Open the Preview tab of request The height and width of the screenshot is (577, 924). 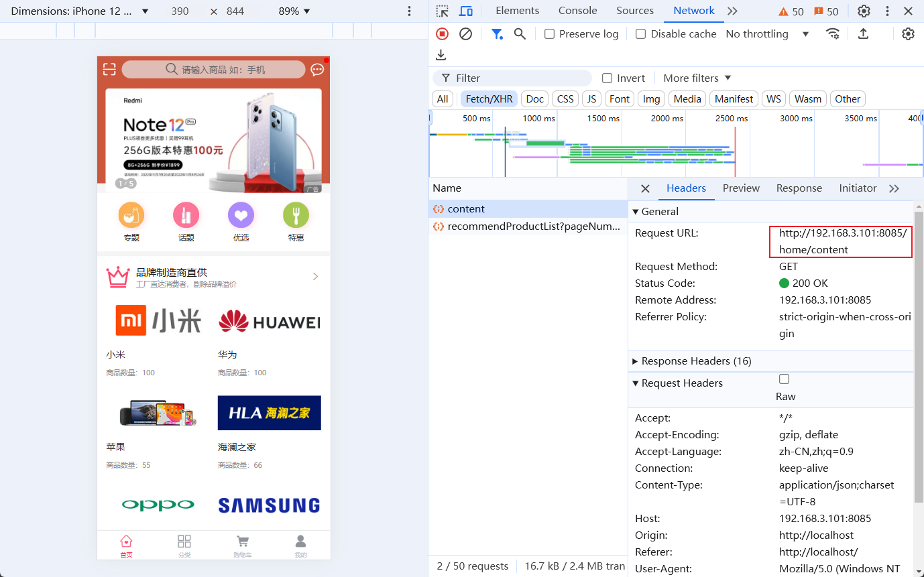[x=741, y=188]
